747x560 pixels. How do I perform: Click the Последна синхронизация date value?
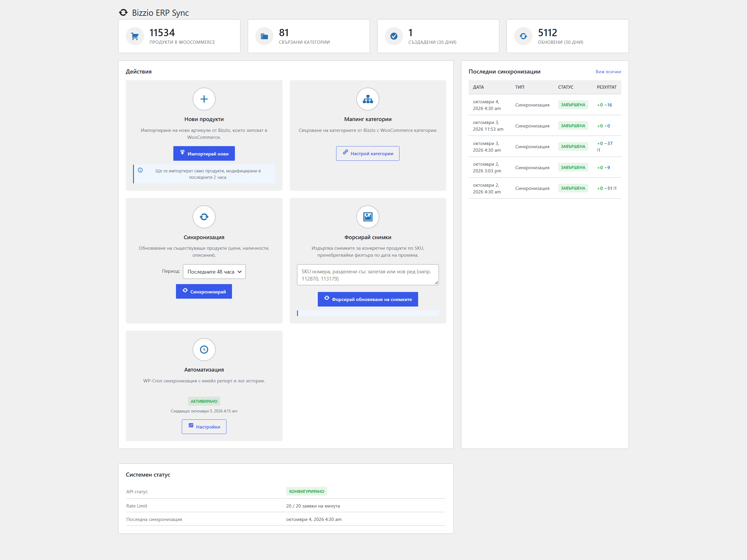[x=314, y=519]
